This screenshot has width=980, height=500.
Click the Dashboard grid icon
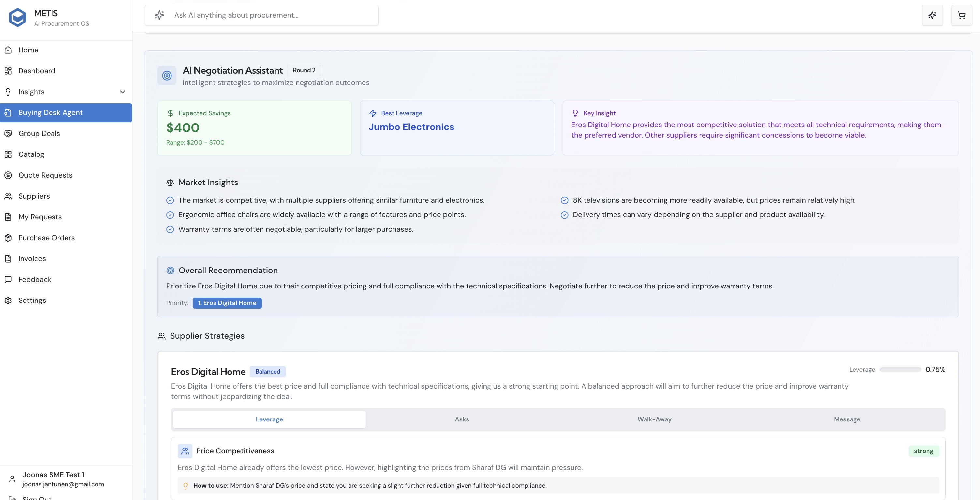coord(8,71)
